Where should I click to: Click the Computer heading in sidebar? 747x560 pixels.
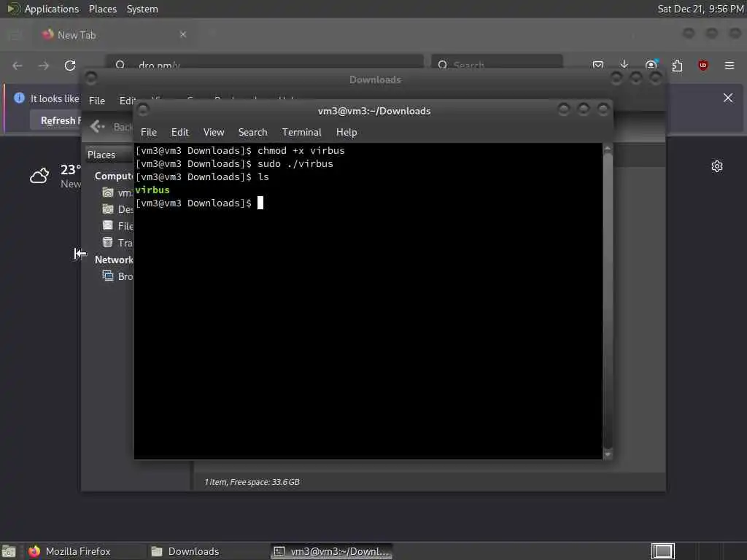(x=114, y=176)
